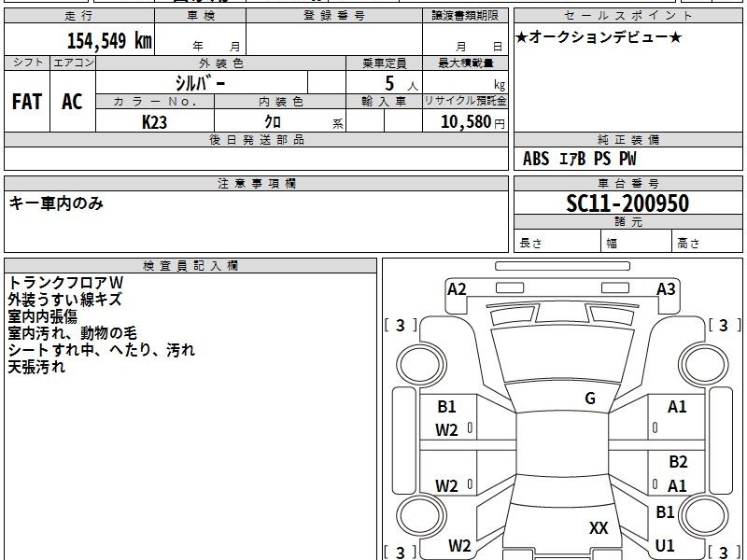Select the inspector line 天張汚れ
Screen dimensions: 747x560
pos(36,367)
